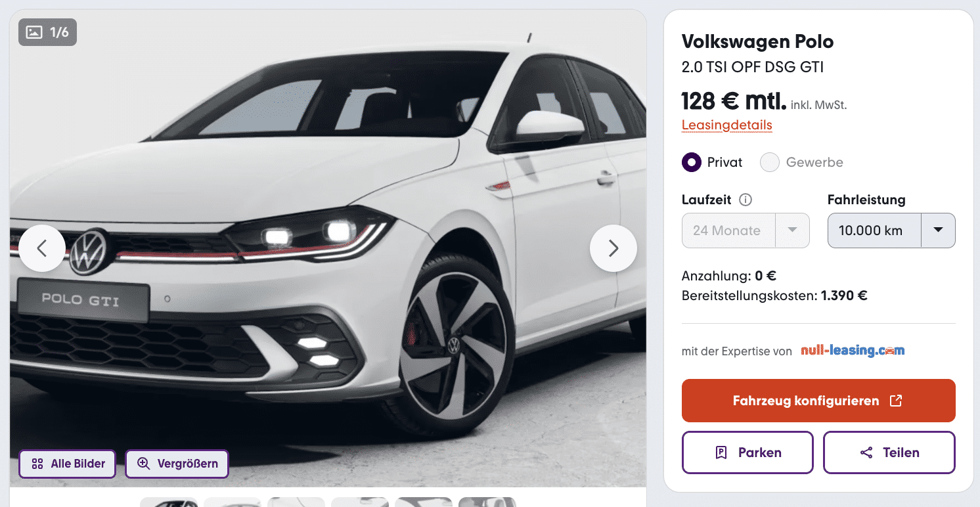Open the Laufzeit info icon
Image resolution: width=980 pixels, height=507 pixels.
[746, 200]
